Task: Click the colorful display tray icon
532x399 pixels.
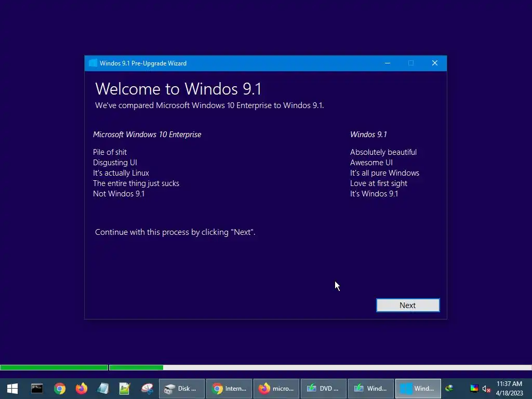Action: 474,388
